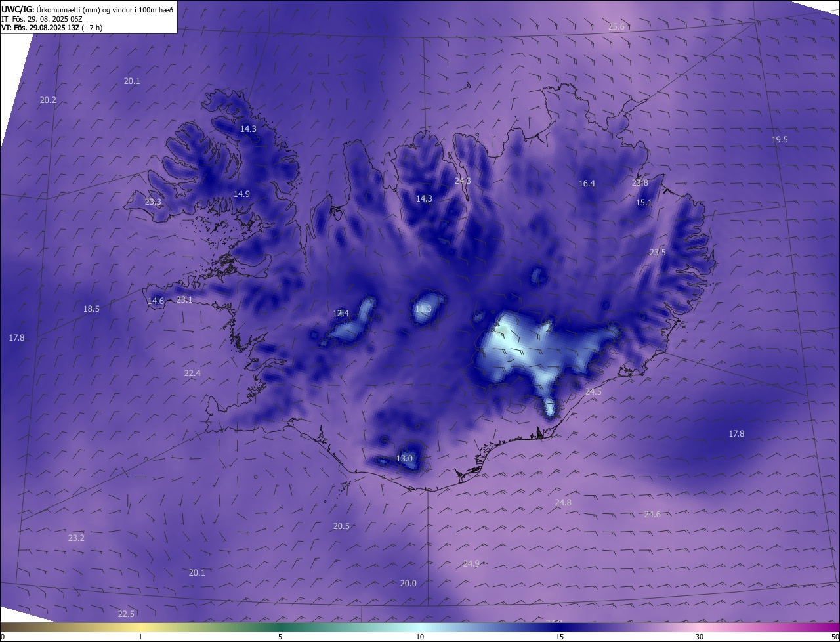This screenshot has width=840, height=642.
Task: Click the colorbar tick labeled 1
Action: pyautogui.click(x=140, y=637)
